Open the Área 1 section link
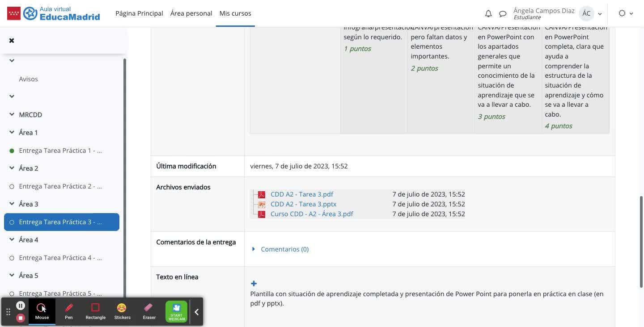This screenshot has width=644, height=327. pyautogui.click(x=28, y=133)
